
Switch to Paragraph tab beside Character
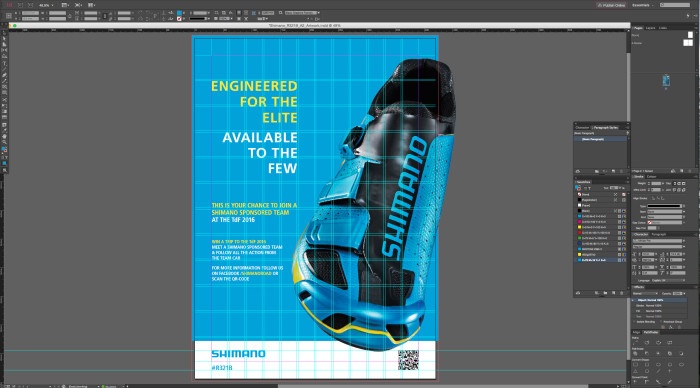(x=658, y=234)
